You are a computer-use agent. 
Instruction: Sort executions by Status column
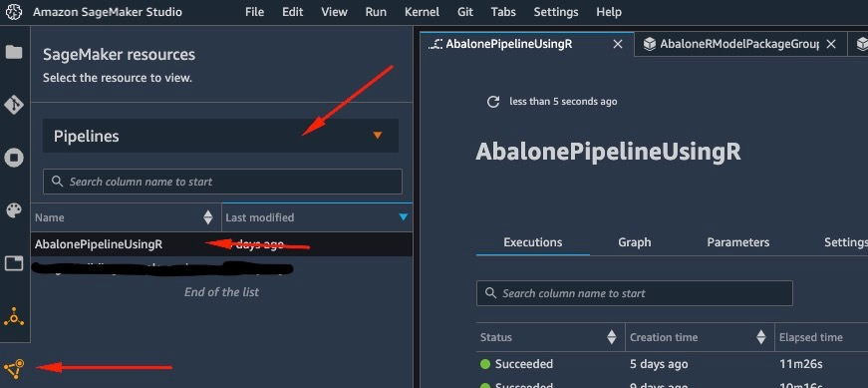[611, 337]
